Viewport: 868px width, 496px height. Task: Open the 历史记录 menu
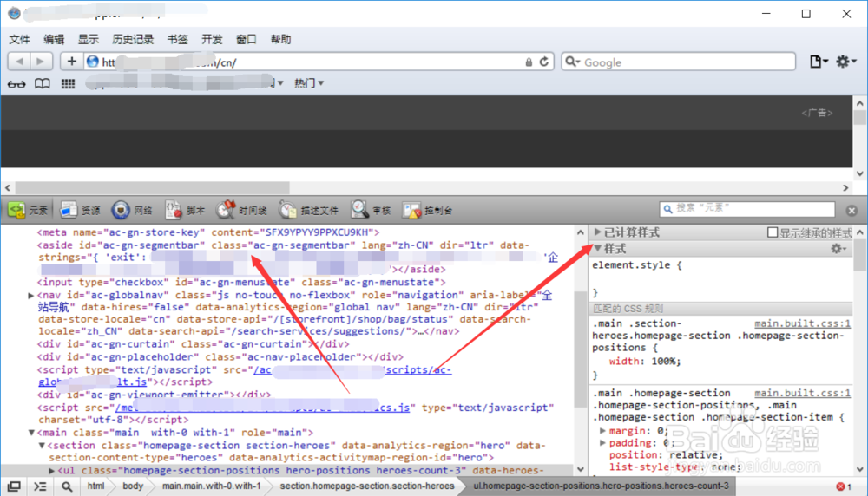click(x=133, y=39)
